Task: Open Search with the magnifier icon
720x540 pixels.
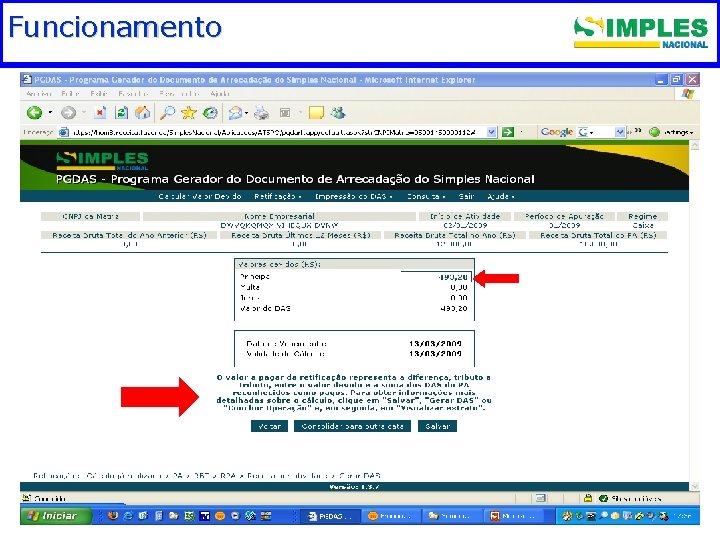Action: point(167,112)
